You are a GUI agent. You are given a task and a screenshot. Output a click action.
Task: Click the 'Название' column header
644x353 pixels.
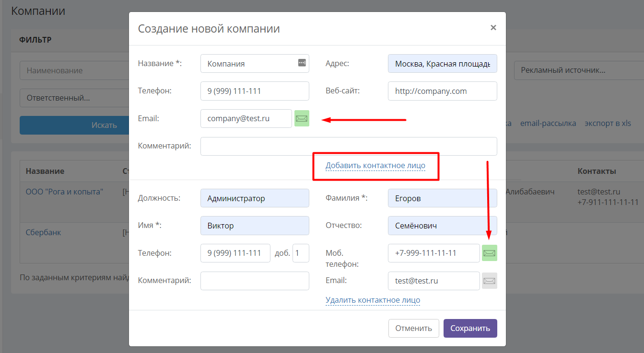(x=45, y=171)
